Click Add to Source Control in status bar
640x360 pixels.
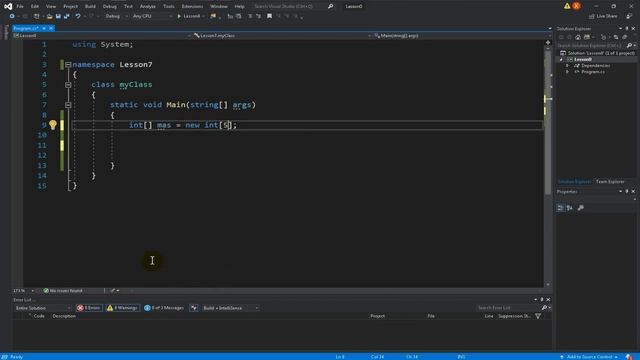(x=589, y=357)
